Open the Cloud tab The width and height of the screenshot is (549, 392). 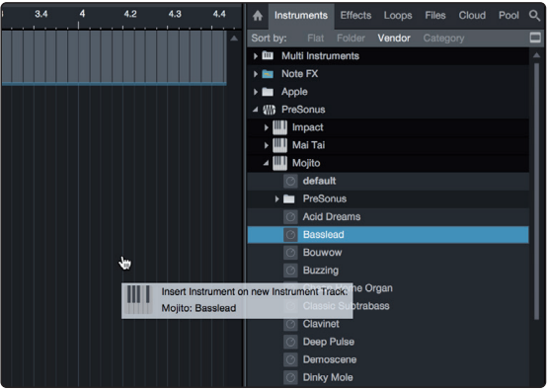click(472, 16)
